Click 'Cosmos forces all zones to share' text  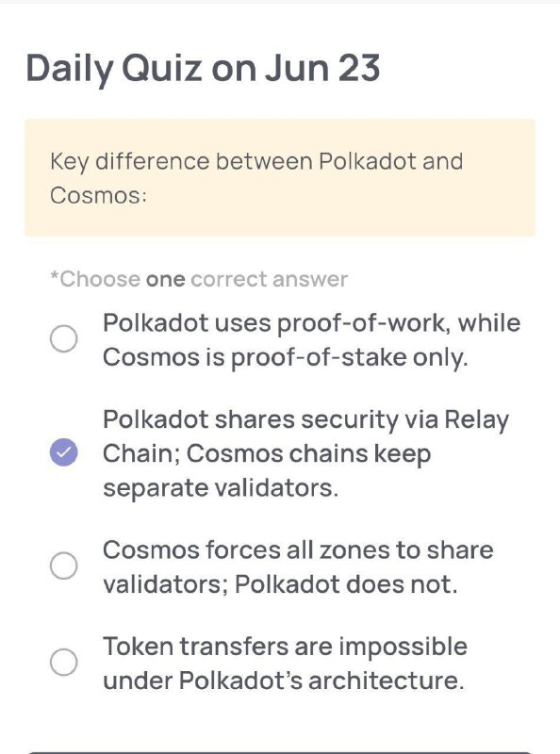(x=298, y=549)
